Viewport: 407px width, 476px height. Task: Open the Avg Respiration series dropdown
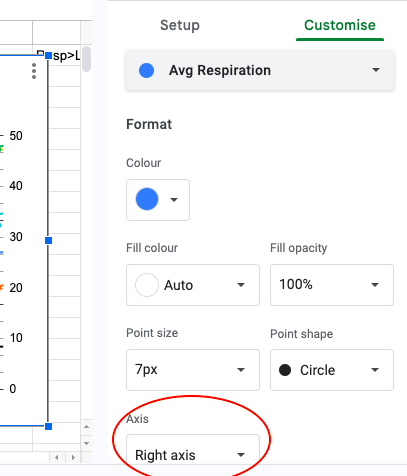(x=260, y=70)
